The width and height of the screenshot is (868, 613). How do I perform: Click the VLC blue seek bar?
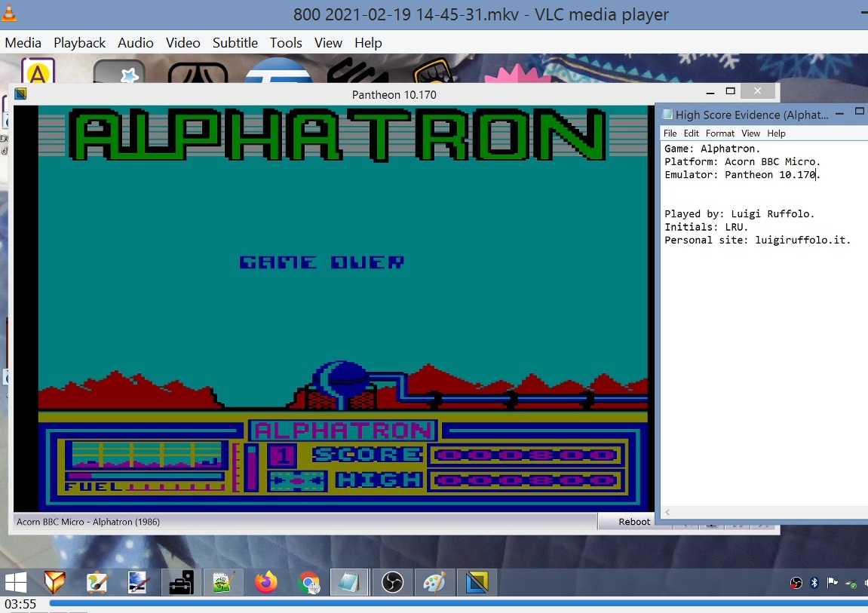click(452, 603)
